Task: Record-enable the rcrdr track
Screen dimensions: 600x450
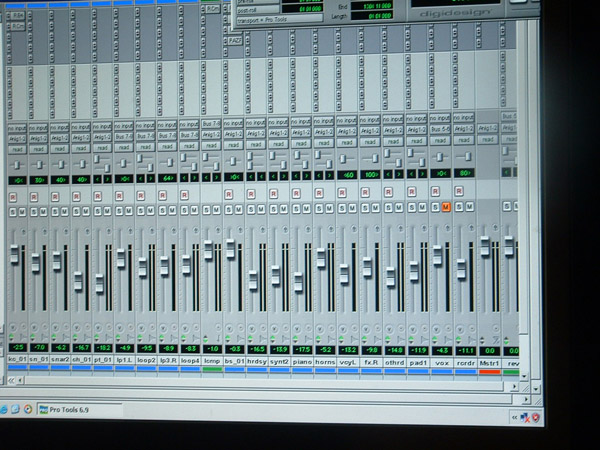Action: (x=459, y=191)
